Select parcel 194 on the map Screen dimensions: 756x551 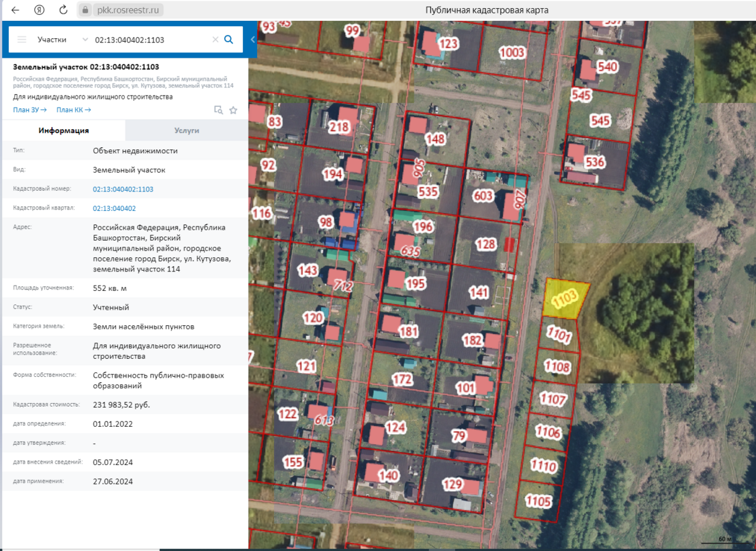pyautogui.click(x=332, y=173)
